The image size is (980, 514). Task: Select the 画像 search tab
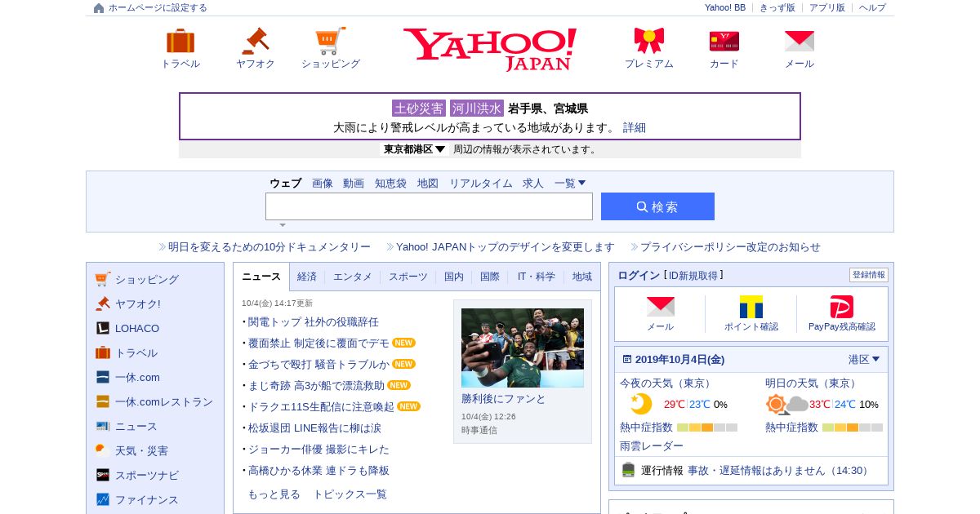click(x=323, y=184)
